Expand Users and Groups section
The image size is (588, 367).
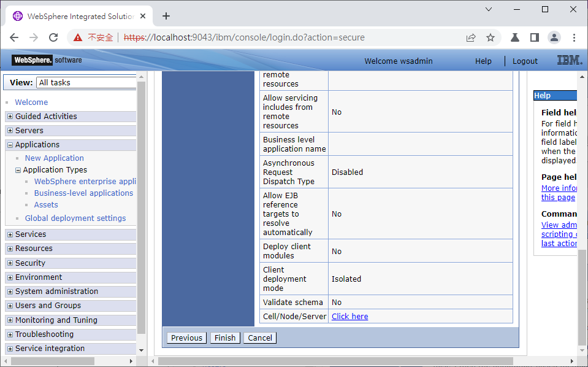click(10, 306)
